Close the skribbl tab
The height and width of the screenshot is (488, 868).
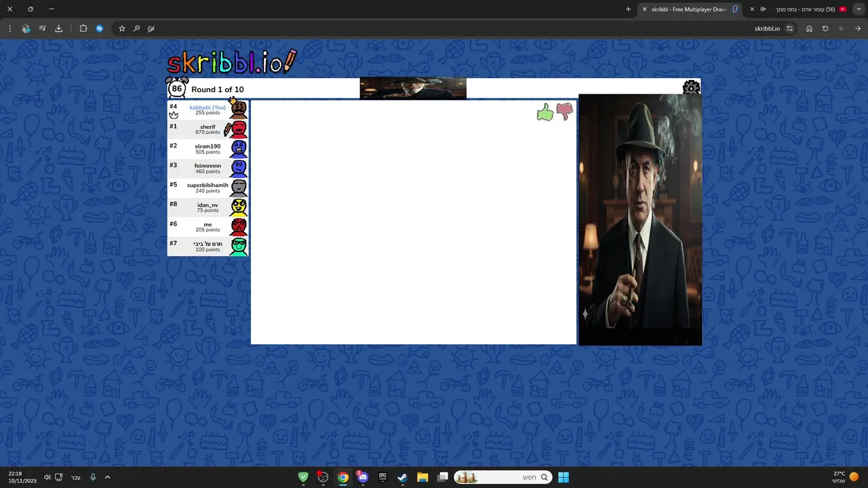click(x=644, y=9)
